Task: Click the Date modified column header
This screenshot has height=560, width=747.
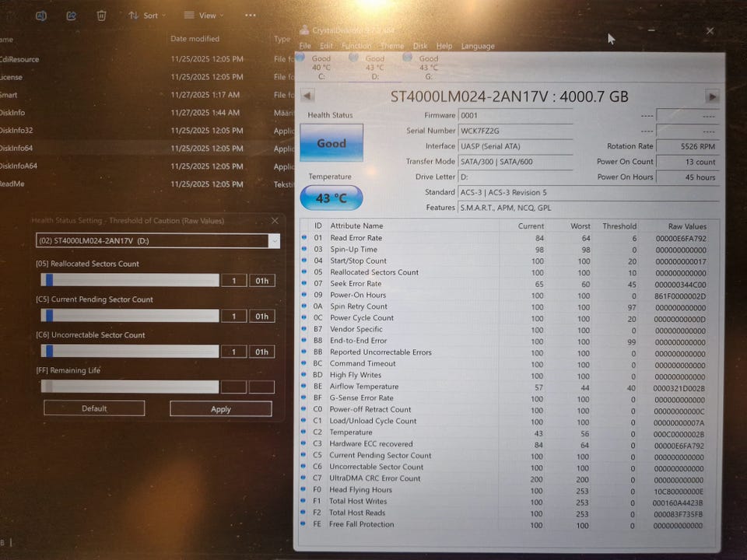Action: (x=195, y=39)
